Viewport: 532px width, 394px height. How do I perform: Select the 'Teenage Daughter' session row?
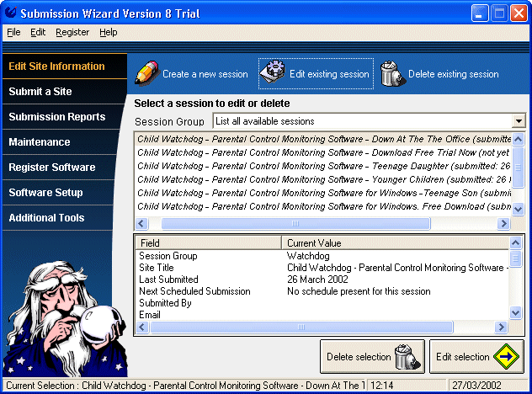(324, 166)
